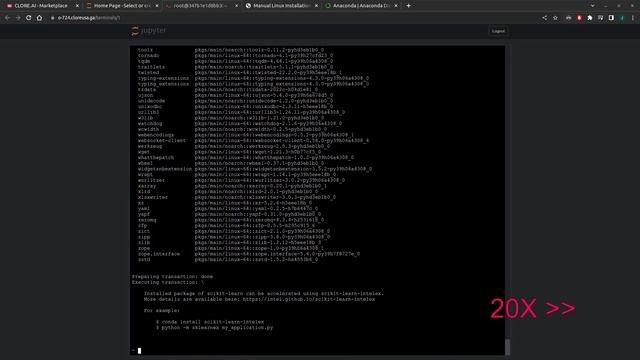This screenshot has height=360, width=640.
Task: Click the scikit-learn-intelex github URL
Action: [309, 299]
